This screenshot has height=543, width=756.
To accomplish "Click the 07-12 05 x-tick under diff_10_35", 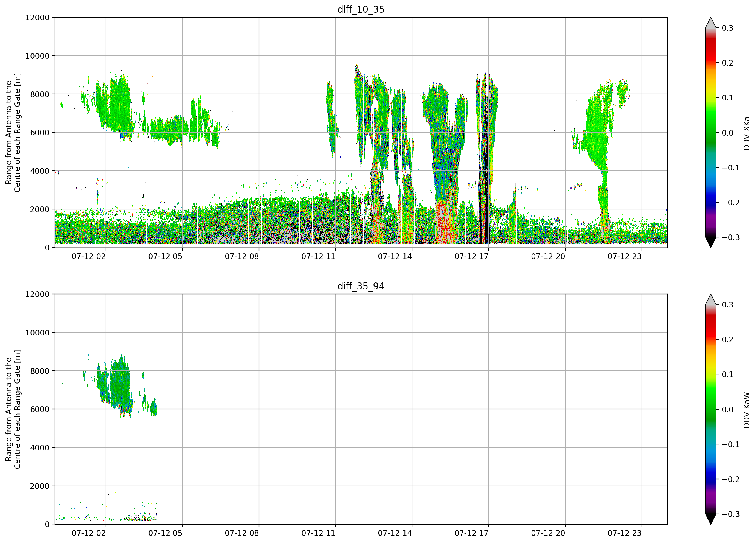I will (165, 256).
